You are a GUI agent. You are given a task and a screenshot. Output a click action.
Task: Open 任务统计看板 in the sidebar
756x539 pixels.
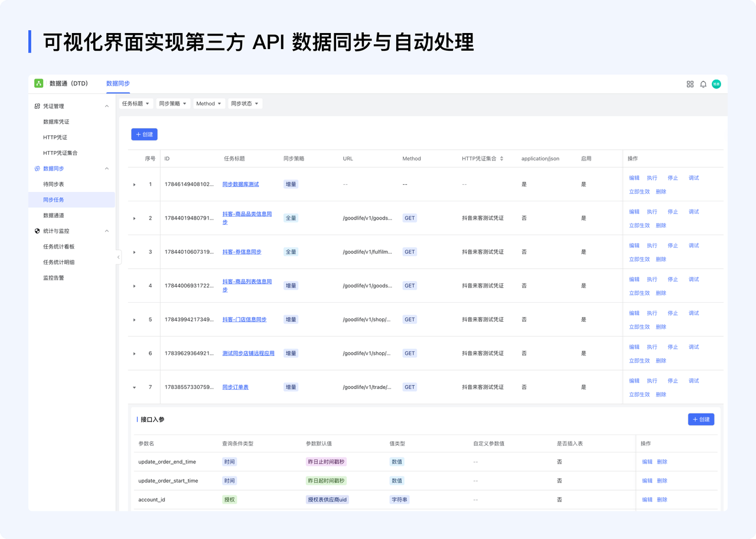point(59,247)
